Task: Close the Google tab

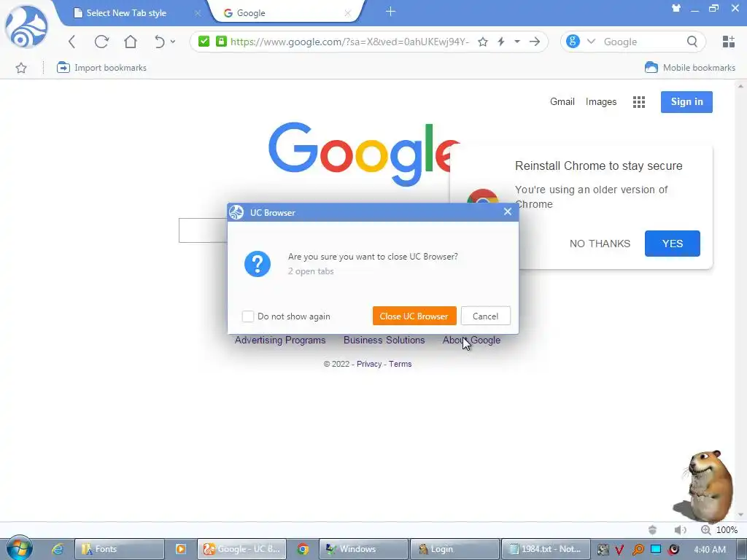Action: click(x=347, y=13)
